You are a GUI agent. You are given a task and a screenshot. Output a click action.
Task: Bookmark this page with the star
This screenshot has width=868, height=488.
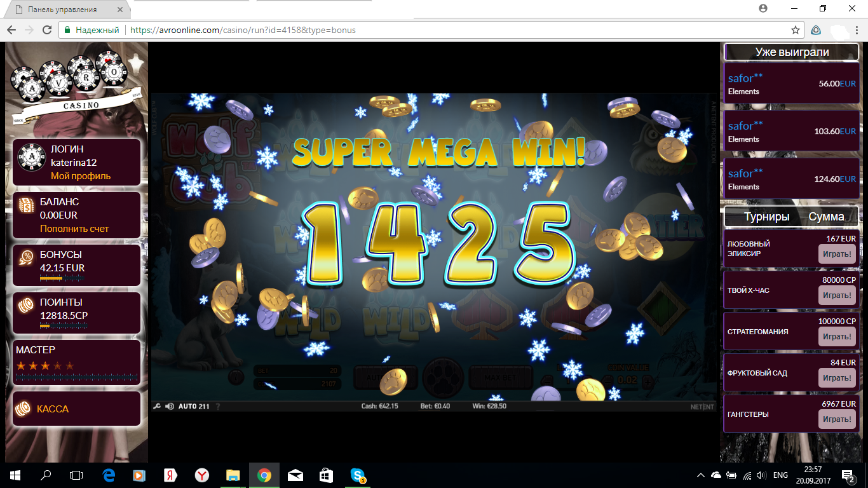coord(795,30)
